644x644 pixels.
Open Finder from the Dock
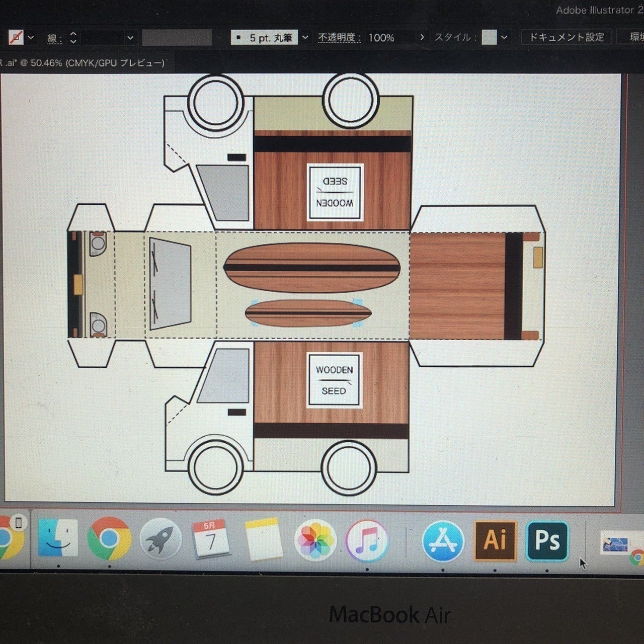[58, 538]
